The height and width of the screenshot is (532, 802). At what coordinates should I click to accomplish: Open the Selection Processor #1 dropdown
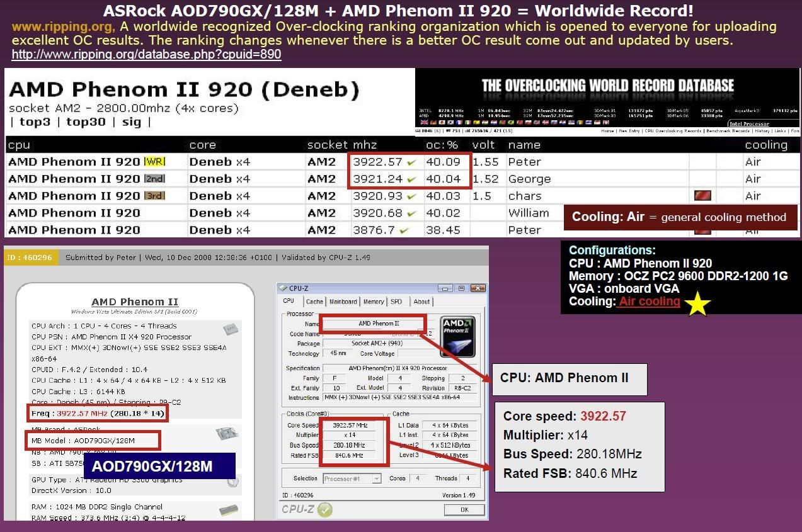[352, 478]
